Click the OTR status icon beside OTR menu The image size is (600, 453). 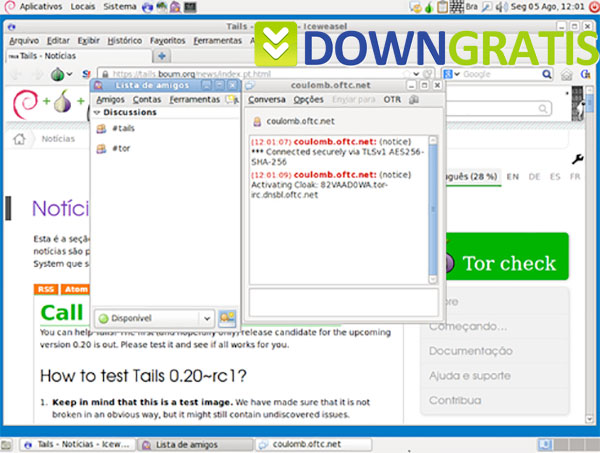[x=412, y=100]
